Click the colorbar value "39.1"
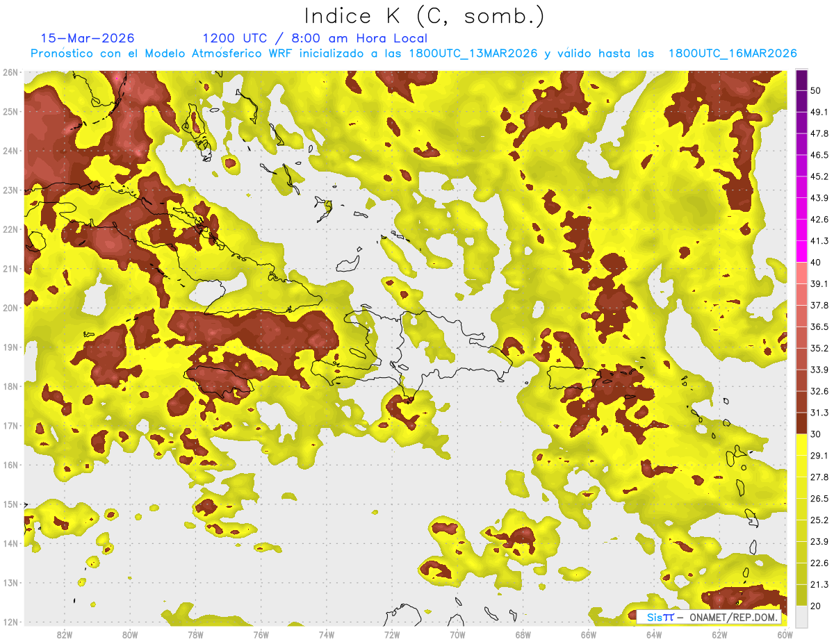The width and height of the screenshot is (834, 644). tap(819, 283)
